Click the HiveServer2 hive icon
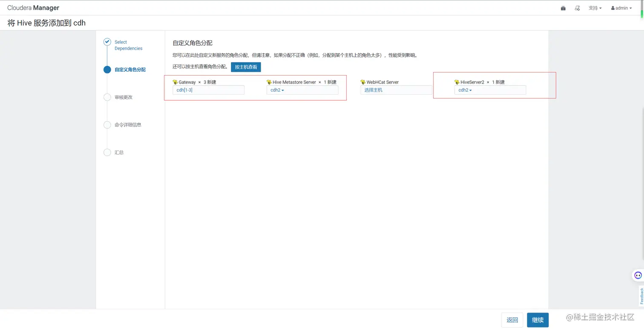 pos(457,82)
